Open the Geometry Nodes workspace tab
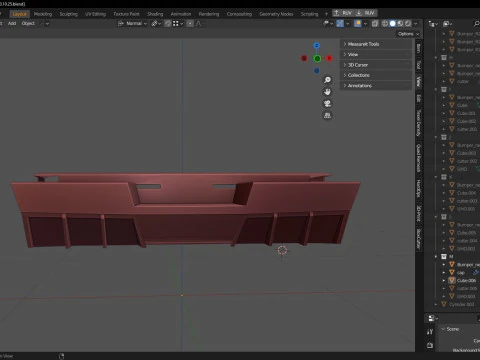 coord(276,14)
